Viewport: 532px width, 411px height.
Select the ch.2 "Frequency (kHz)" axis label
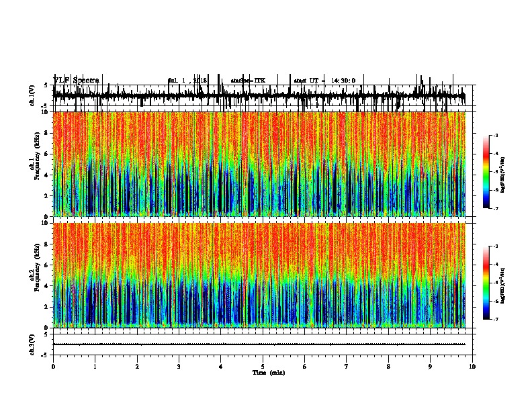[38, 267]
